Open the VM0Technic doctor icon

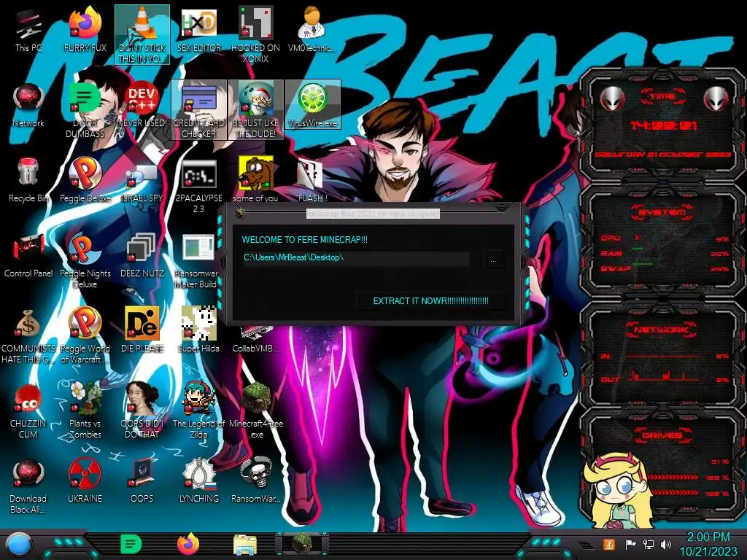[x=312, y=31]
